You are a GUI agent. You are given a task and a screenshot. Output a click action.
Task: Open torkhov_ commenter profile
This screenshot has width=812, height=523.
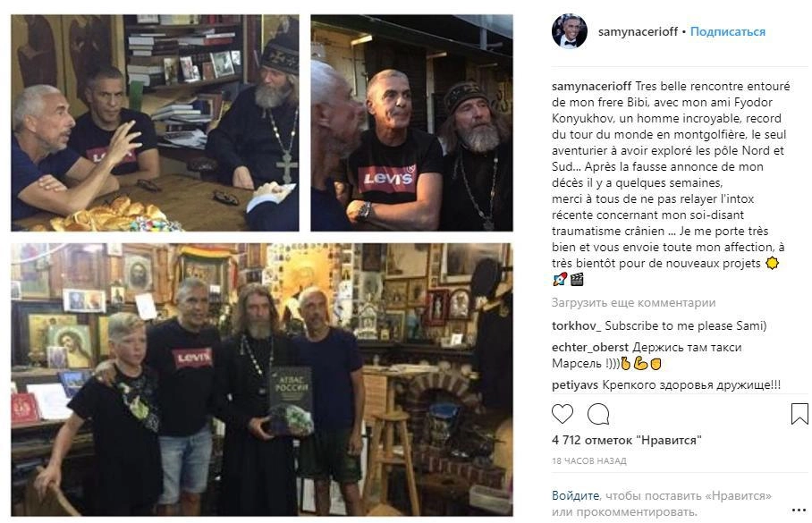click(577, 325)
